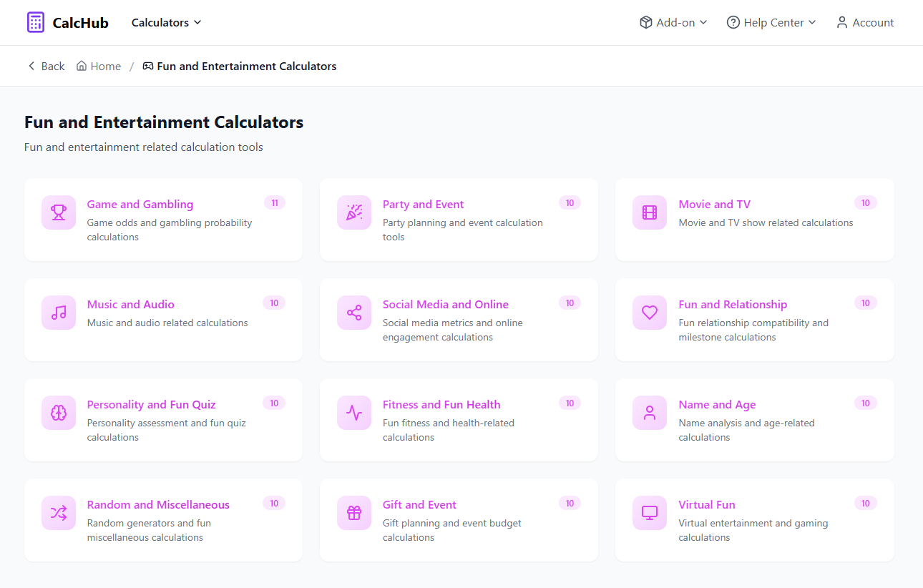The width and height of the screenshot is (923, 588).
Task: Click the text 'Music and audio related calculations'
Action: 167,323
